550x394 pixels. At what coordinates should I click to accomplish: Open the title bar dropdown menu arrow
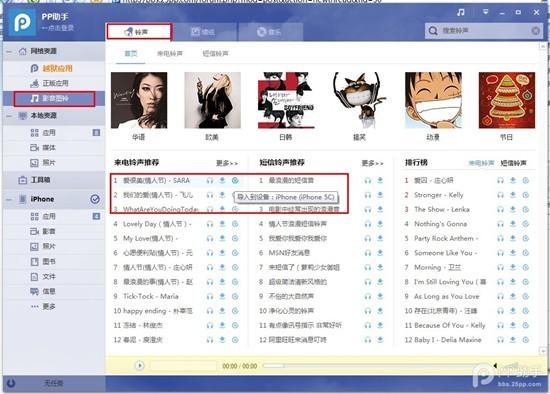coord(485,12)
